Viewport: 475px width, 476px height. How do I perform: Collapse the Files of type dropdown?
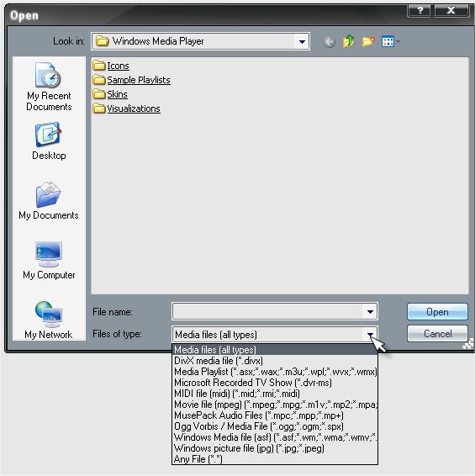point(370,335)
